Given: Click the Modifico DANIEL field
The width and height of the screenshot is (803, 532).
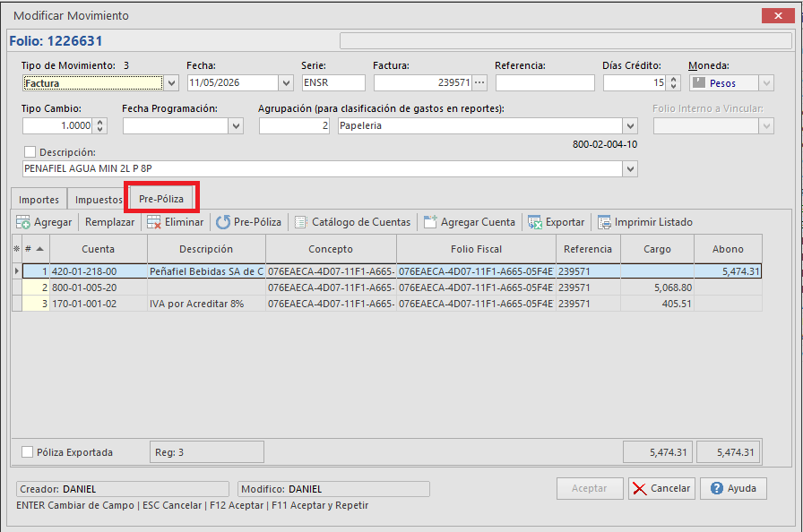Looking at the screenshot, I should tap(333, 489).
